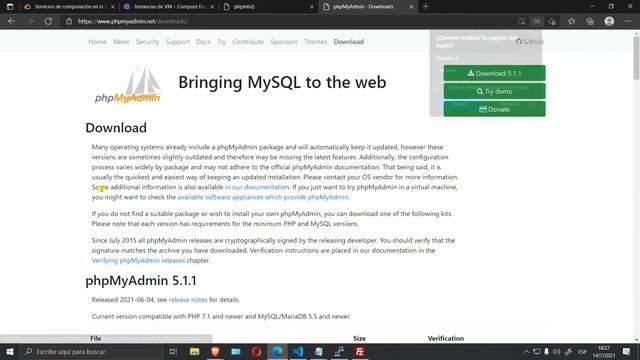Add this page to favorites star-plus icon

click(x=552, y=21)
